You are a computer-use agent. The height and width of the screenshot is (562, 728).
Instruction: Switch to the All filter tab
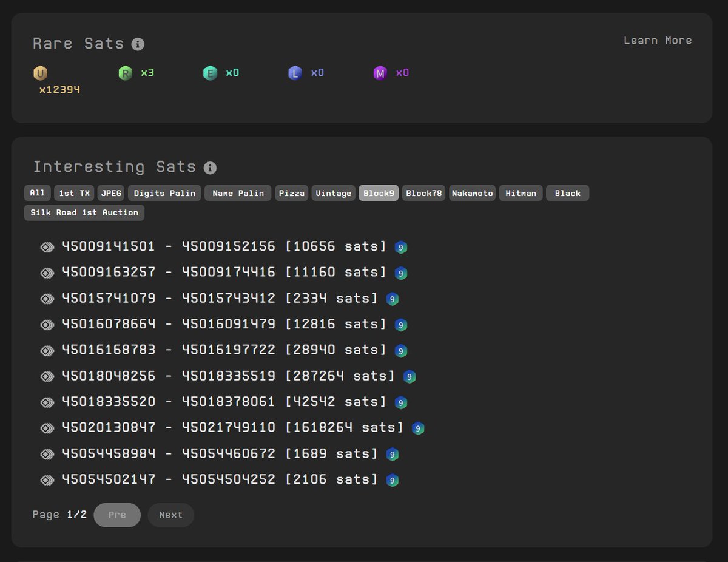point(37,193)
